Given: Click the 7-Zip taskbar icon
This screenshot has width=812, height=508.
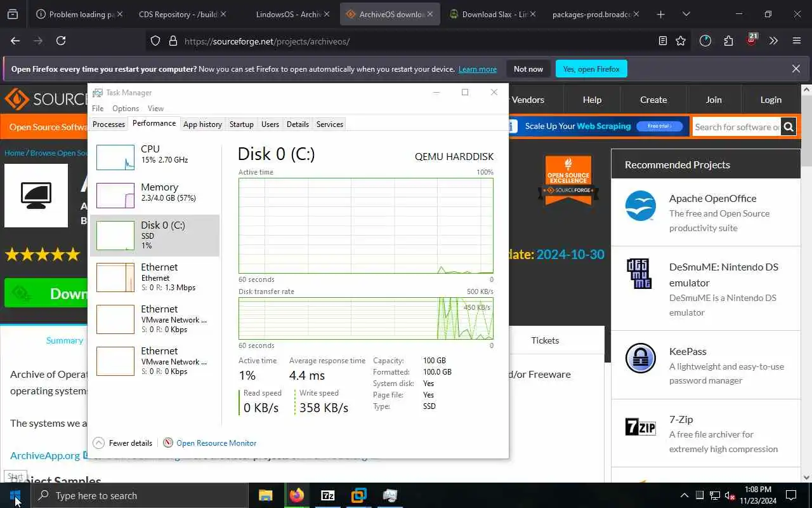Looking at the screenshot, I should coord(327,495).
